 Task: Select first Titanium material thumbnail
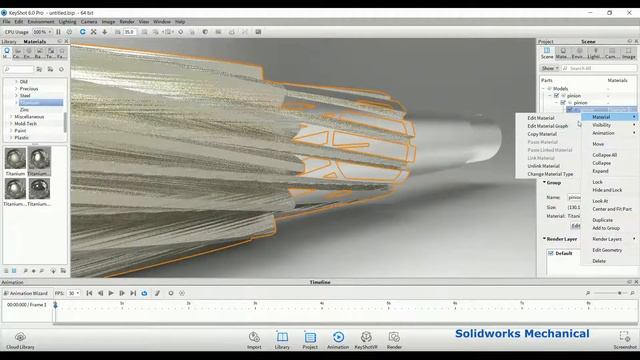click(x=15, y=158)
